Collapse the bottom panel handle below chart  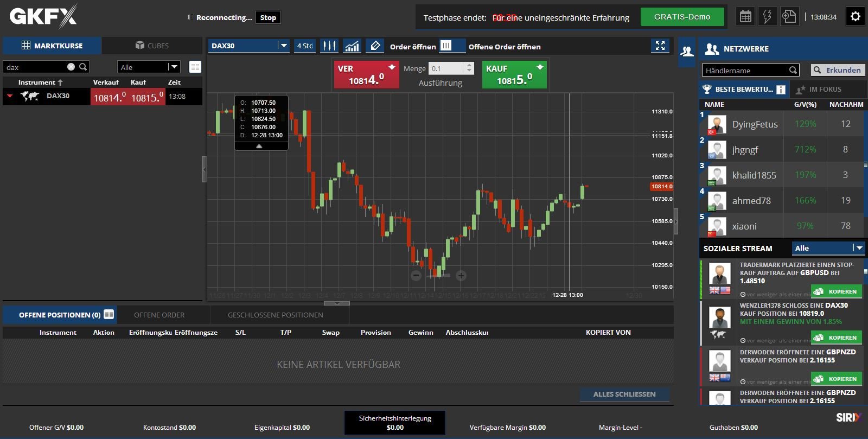point(337,303)
